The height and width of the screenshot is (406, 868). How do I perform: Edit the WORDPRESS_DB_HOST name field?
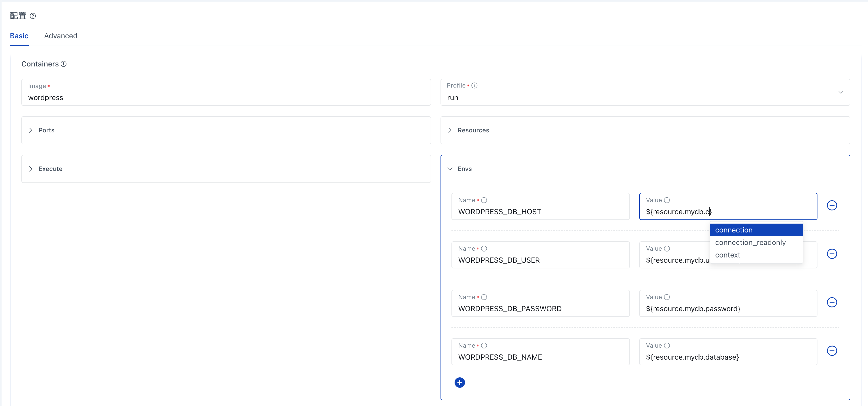click(x=541, y=207)
